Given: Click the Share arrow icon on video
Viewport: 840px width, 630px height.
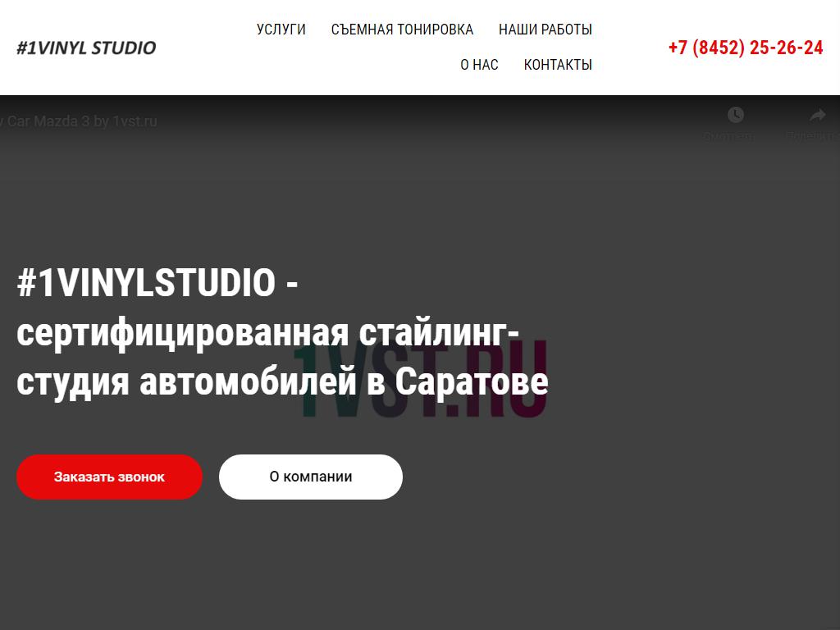Looking at the screenshot, I should pyautogui.click(x=817, y=115).
